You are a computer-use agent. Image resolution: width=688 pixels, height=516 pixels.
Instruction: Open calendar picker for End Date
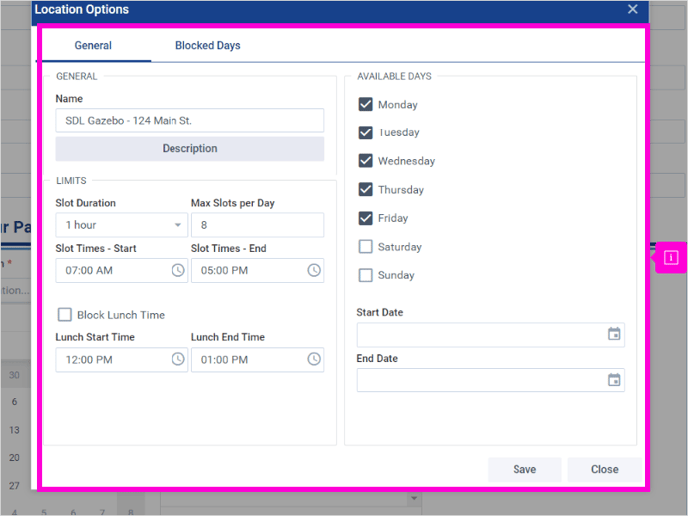coord(614,380)
